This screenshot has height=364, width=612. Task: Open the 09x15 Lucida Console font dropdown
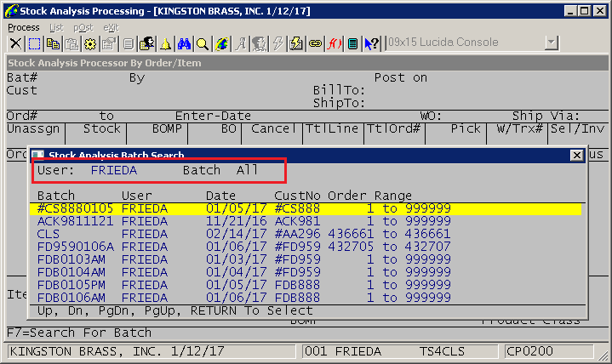(x=551, y=43)
